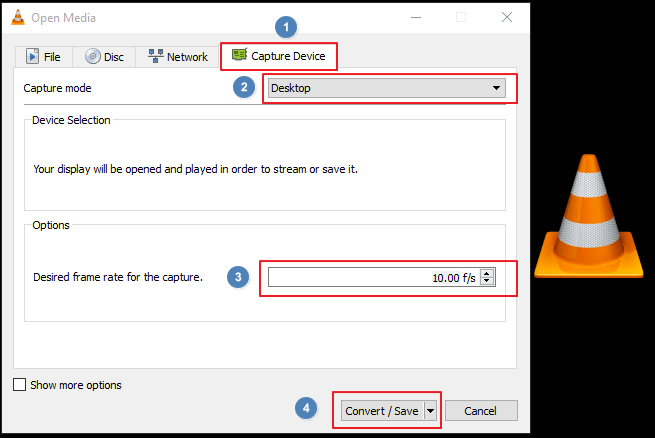This screenshot has width=655, height=438.
Task: Click the 'Options' group title
Action: pyautogui.click(x=51, y=225)
